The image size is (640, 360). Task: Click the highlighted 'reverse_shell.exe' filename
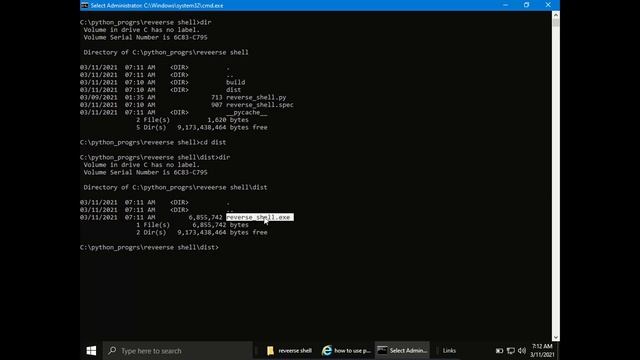click(x=260, y=217)
